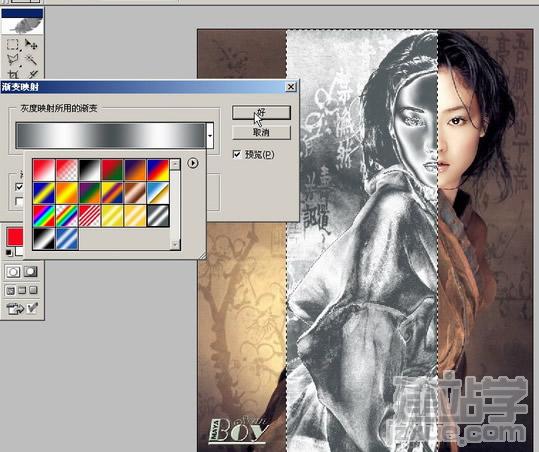Select the blue-yellow-blue gradient preset
This screenshot has height=452, width=539.
tap(44, 193)
